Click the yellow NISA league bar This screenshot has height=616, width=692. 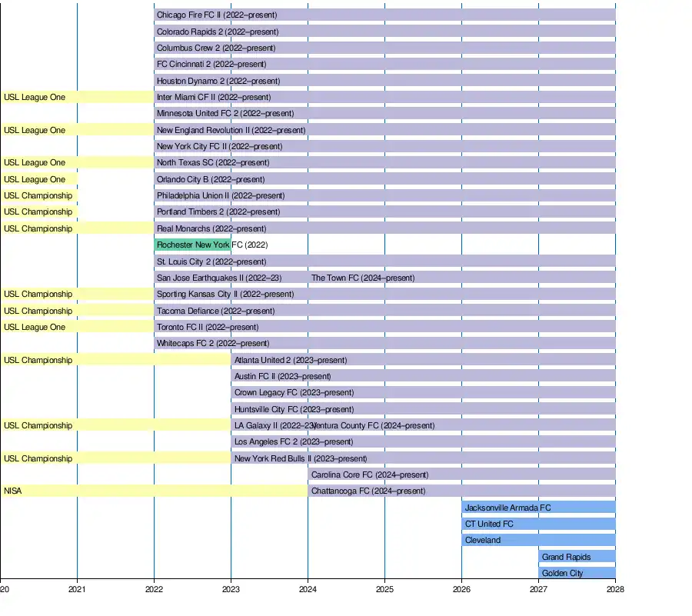point(154,491)
